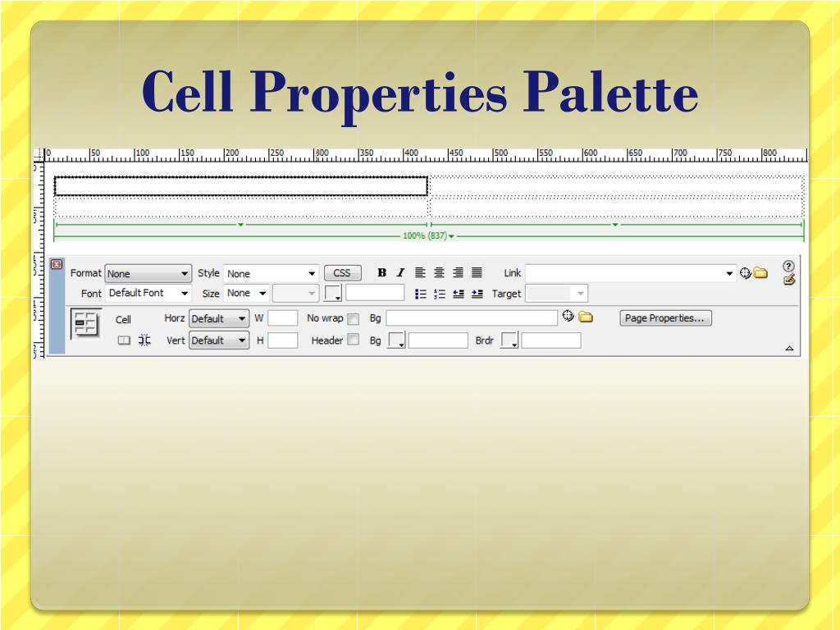The image size is (840, 630).
Task: Click Point to File icon beside Link
Action: click(745, 273)
